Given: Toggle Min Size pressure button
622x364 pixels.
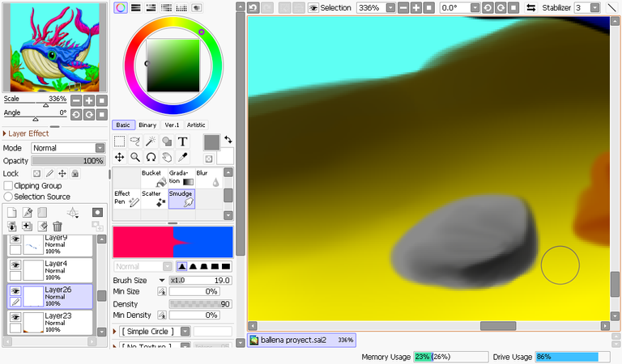Looking at the screenshot, I should 162,291.
